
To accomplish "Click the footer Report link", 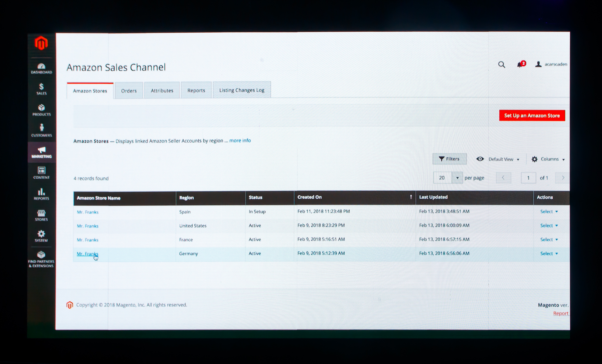I will click(x=561, y=313).
